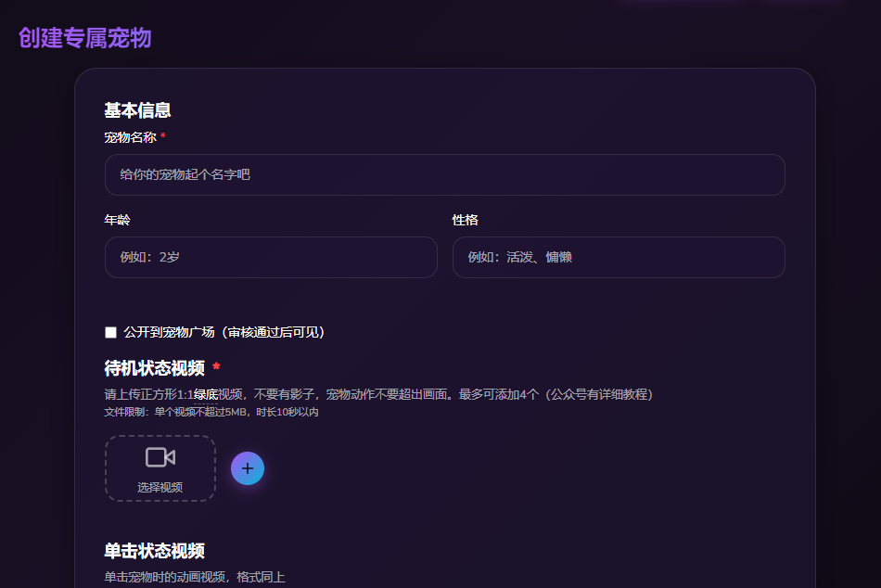Add another video with the plus button
The width and height of the screenshot is (881, 588).
248,468
